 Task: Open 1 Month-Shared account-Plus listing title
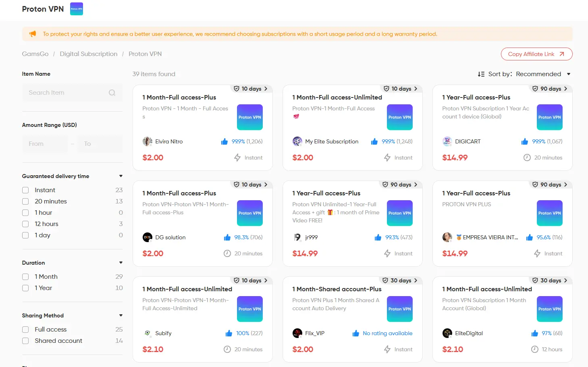click(x=337, y=289)
